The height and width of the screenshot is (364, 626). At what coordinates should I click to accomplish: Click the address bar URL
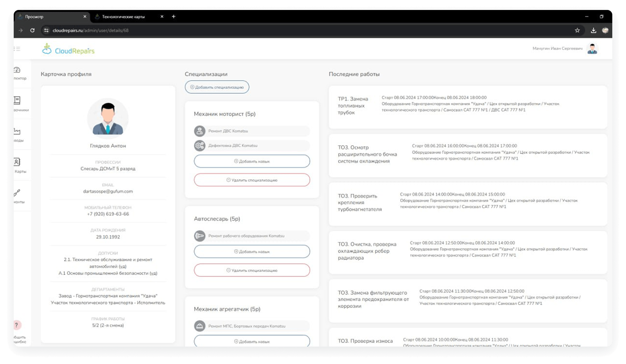[90, 30]
